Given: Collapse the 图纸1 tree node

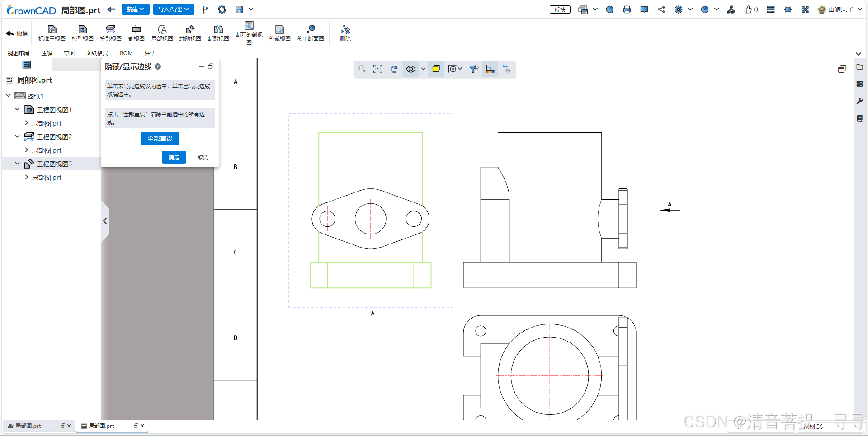Looking at the screenshot, I should [x=8, y=96].
